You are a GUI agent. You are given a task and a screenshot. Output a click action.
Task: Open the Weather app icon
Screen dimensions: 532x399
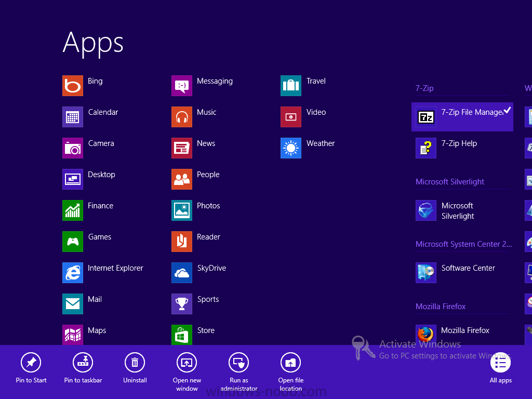291,148
